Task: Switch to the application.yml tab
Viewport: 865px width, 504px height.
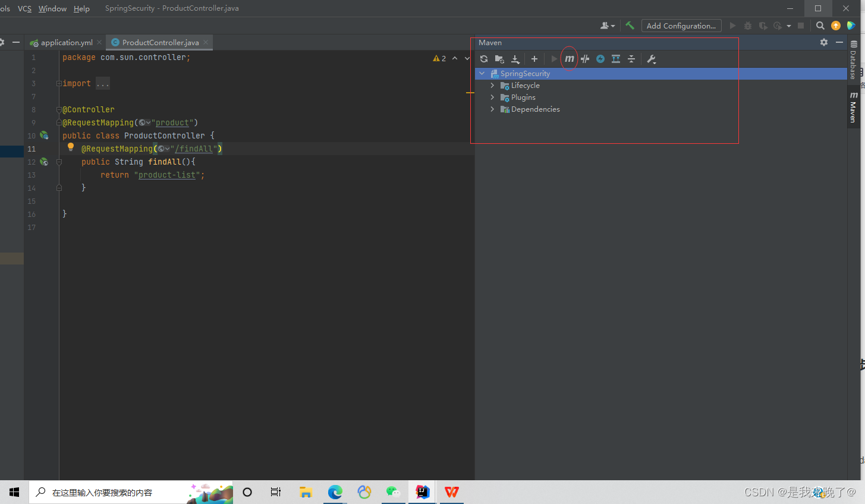Action: [65, 42]
